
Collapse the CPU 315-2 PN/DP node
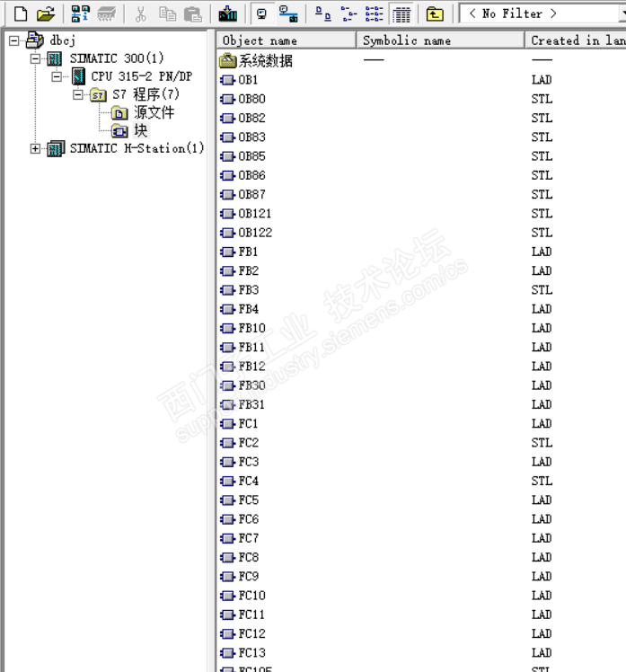(57, 76)
